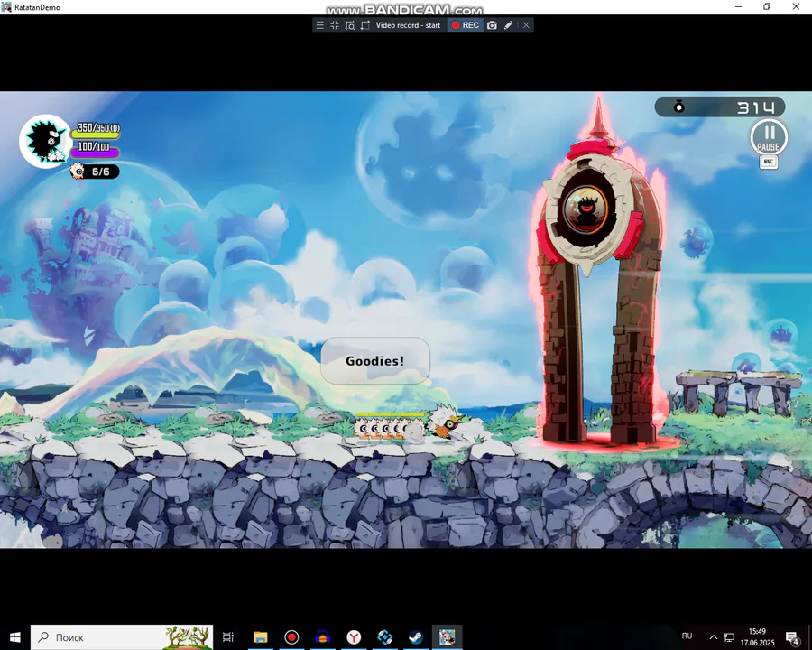Click the purple 100/100 energy bar
This screenshot has height=650, width=812.
tap(95, 153)
